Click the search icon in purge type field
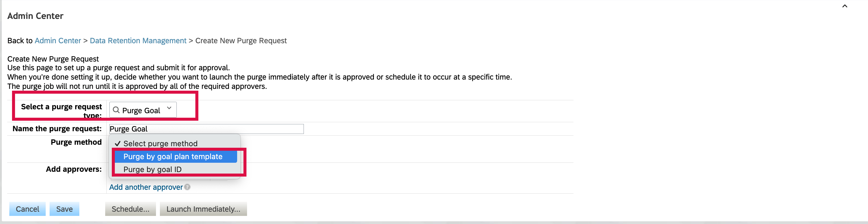Screen dimensions: 868x224 [x=116, y=110]
